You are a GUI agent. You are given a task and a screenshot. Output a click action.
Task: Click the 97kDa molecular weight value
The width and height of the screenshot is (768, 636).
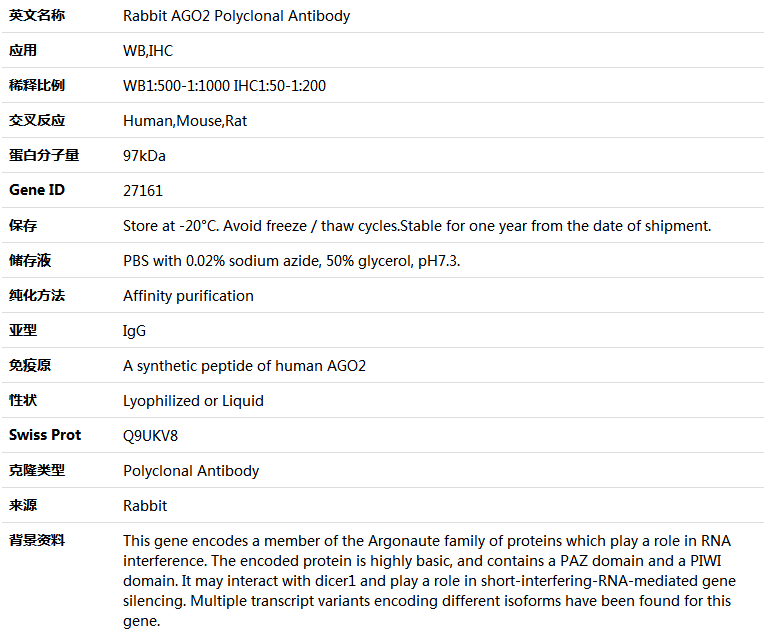click(144, 156)
